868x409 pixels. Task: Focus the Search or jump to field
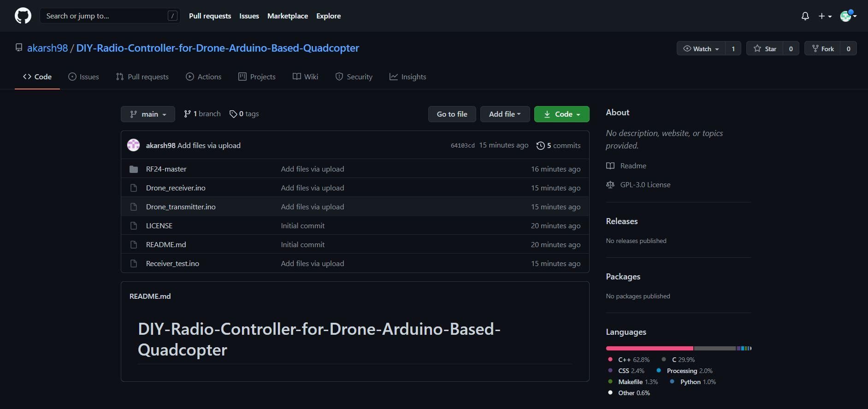coord(110,16)
